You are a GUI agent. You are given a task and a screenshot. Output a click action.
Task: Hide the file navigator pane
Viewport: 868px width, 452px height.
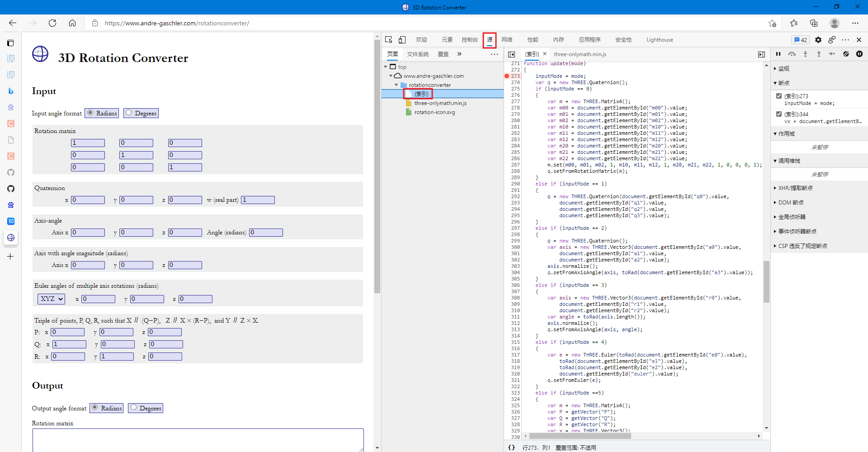pyautogui.click(x=511, y=54)
